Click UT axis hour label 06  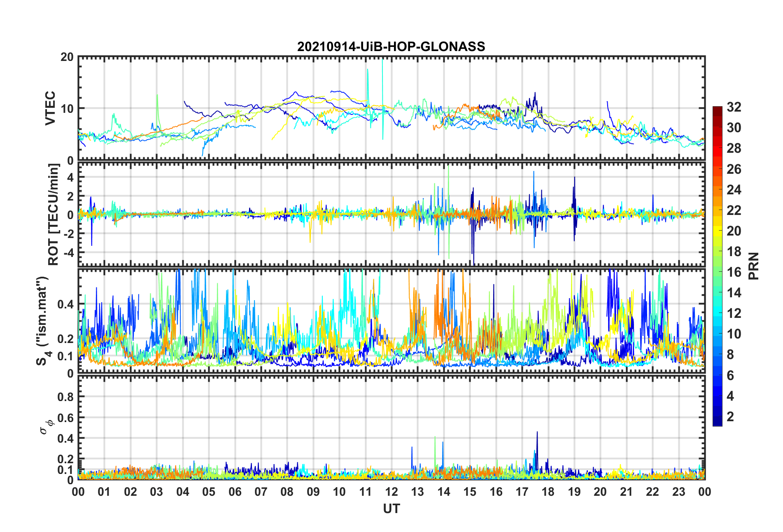click(x=235, y=492)
